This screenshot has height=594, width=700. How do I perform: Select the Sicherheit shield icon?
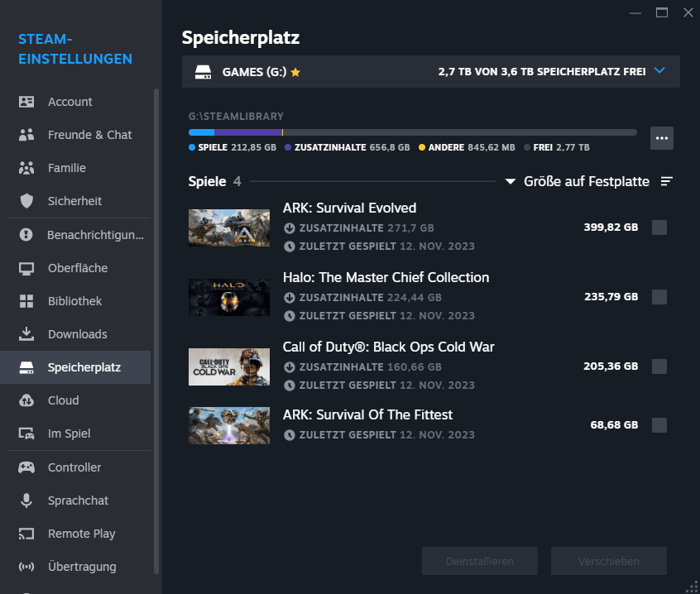click(x=26, y=201)
